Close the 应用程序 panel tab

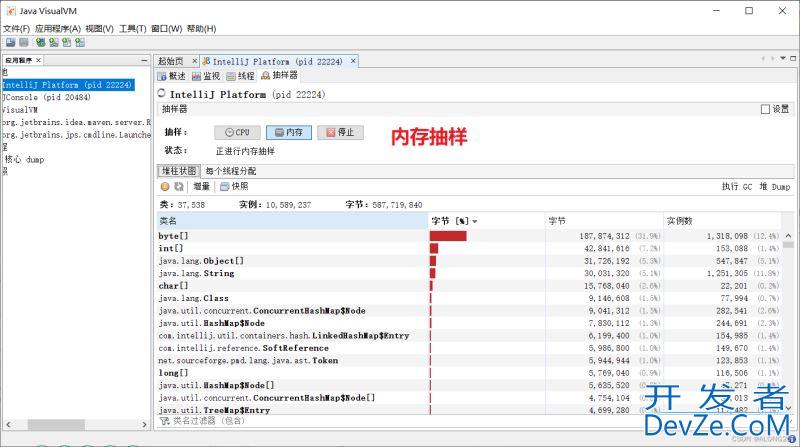[38, 60]
